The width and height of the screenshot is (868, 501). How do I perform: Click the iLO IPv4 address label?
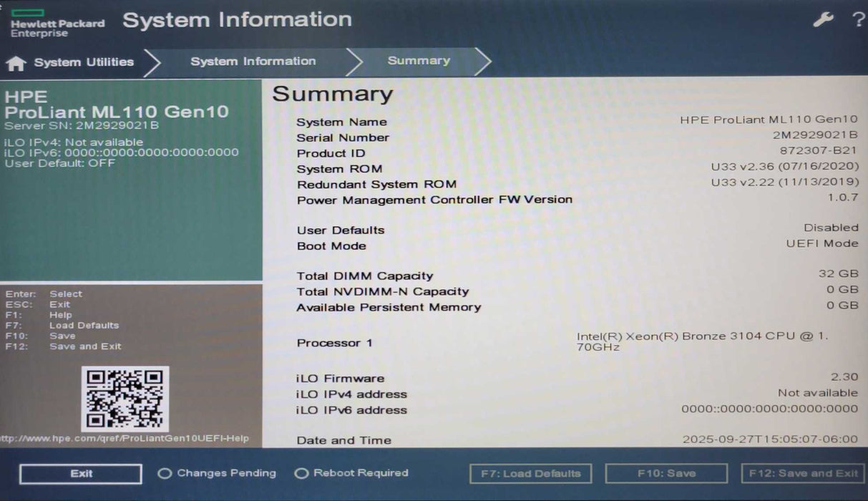click(351, 394)
